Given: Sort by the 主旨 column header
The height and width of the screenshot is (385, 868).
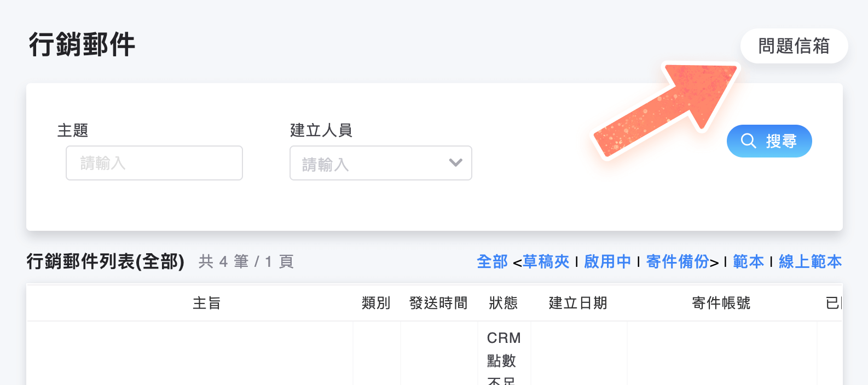Looking at the screenshot, I should pyautogui.click(x=207, y=303).
